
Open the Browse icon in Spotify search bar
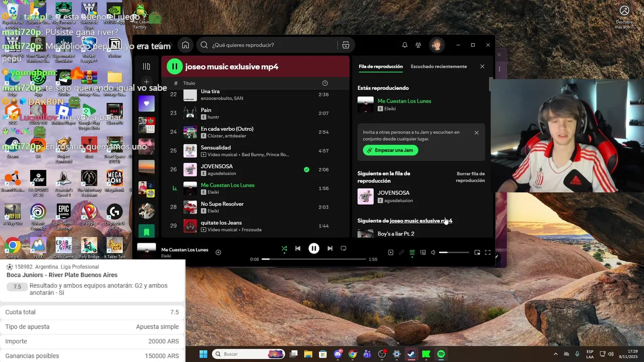[x=346, y=45]
